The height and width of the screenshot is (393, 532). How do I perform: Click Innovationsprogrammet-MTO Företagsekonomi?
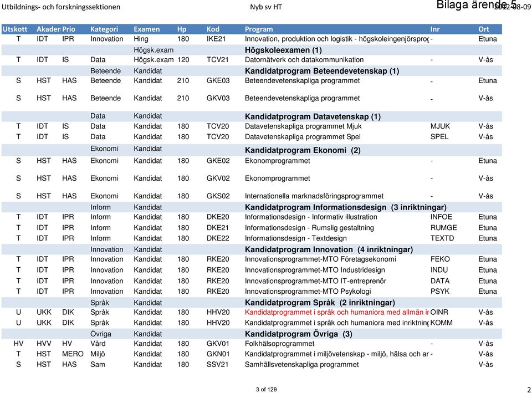pyautogui.click(x=321, y=259)
